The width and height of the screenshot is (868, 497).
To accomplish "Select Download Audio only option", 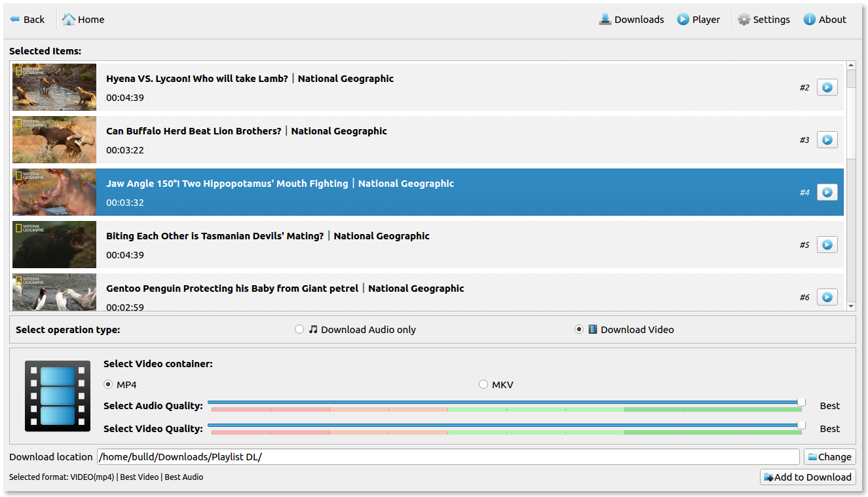I will tap(299, 330).
